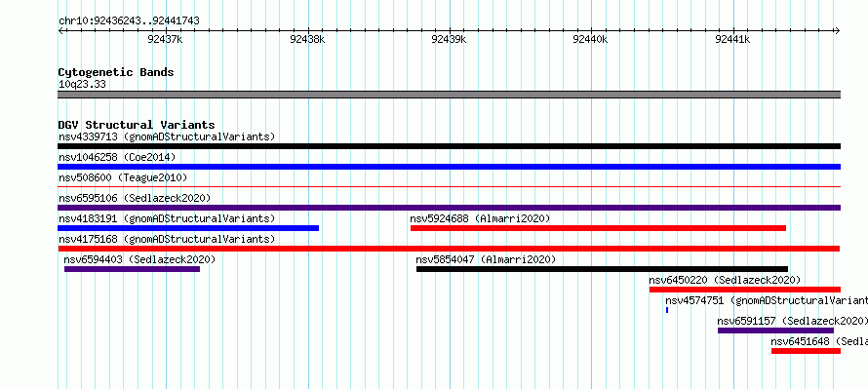Viewport: 868px width, 389px height.
Task: Open the nsv508600 (Teague2010) label
Action: 123,177
